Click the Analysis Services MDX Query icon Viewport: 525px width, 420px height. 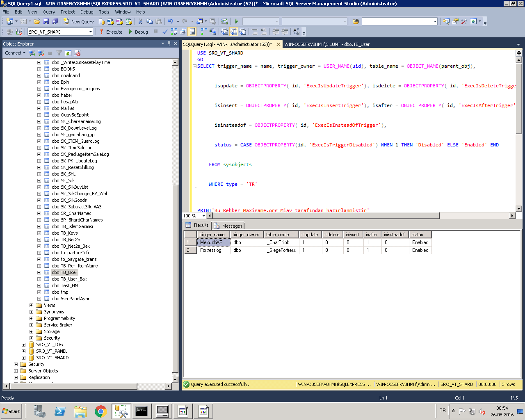(x=111, y=21)
